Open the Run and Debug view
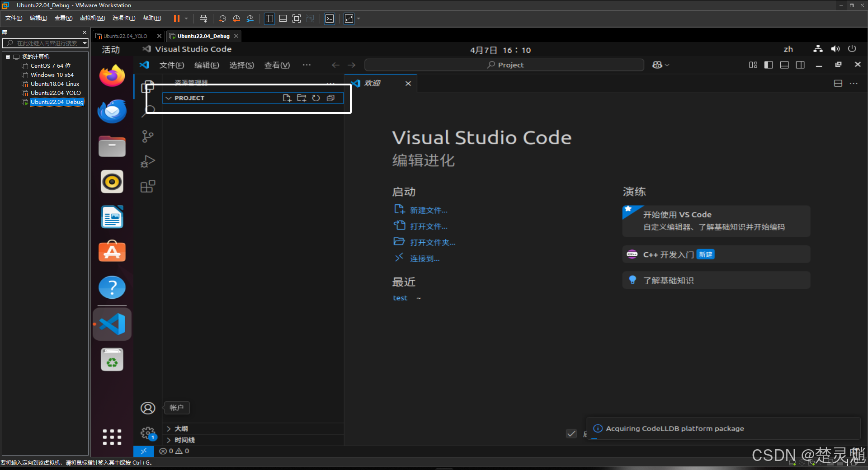Screen dimensions: 868x470 click(148, 161)
